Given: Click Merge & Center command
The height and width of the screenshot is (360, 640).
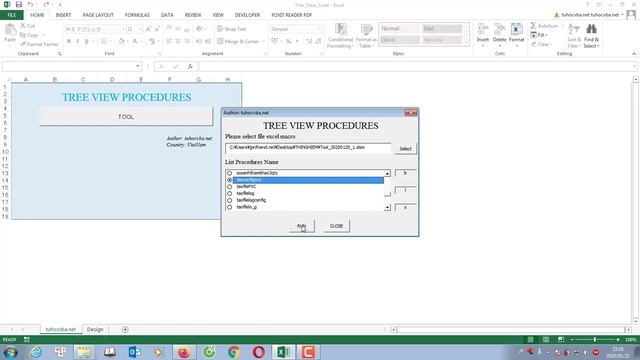Looking at the screenshot, I should (241, 41).
